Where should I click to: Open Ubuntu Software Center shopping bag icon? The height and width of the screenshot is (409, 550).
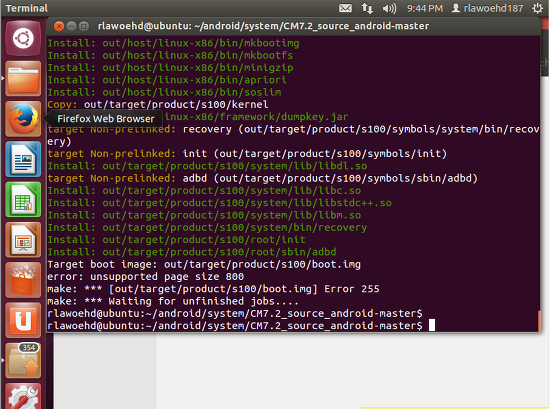(x=23, y=280)
